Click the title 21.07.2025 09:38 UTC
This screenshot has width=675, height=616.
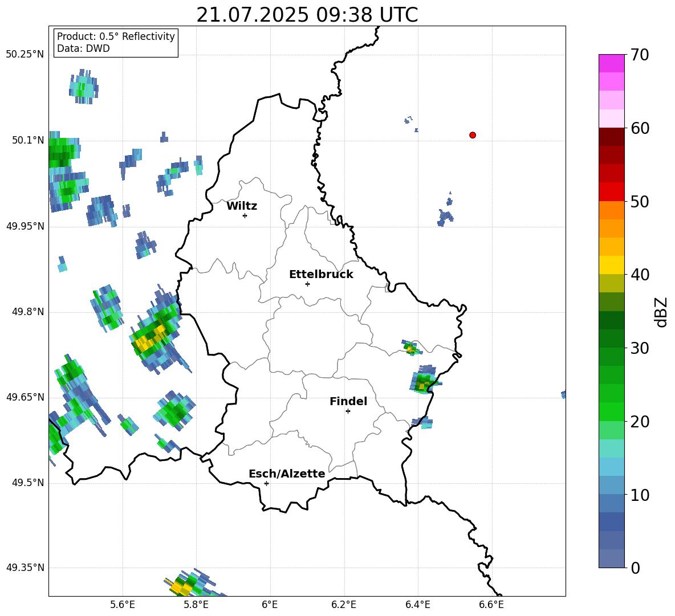click(x=307, y=15)
